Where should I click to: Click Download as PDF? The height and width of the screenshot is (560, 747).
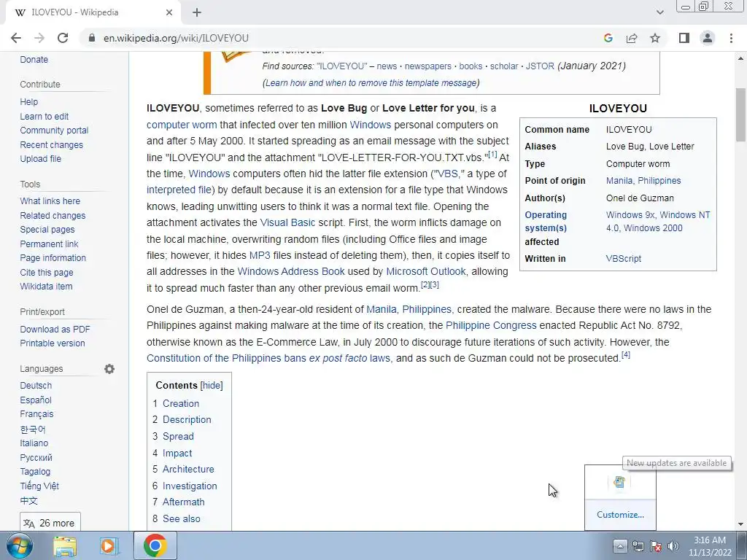click(55, 329)
